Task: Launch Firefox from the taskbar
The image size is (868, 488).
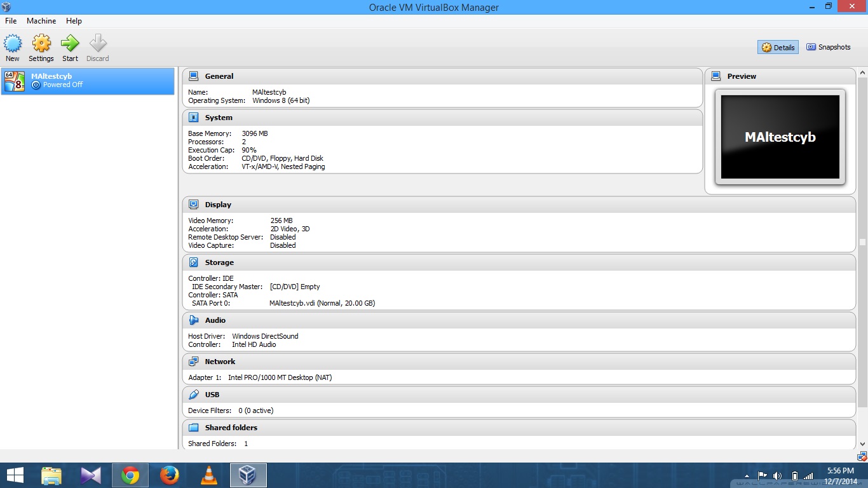Action: [170, 475]
